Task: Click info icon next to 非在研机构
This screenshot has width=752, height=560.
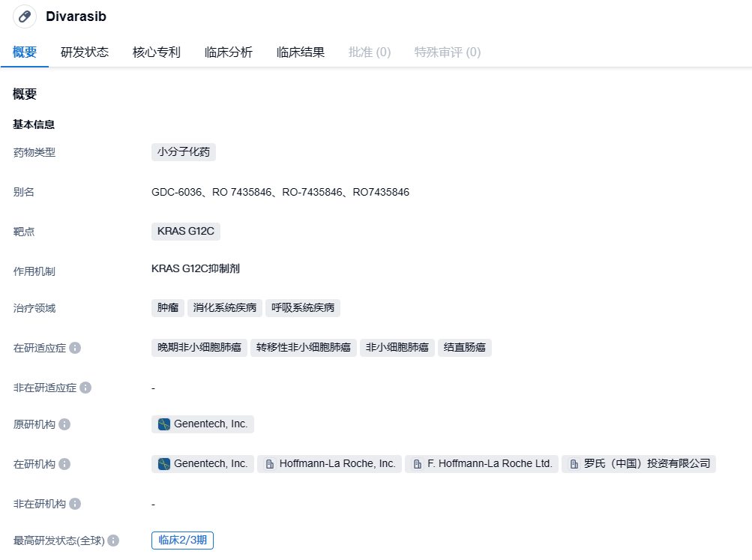Action: point(75,504)
